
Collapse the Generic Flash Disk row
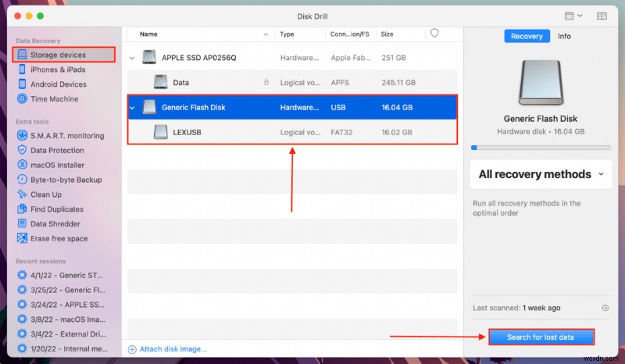pos(132,108)
